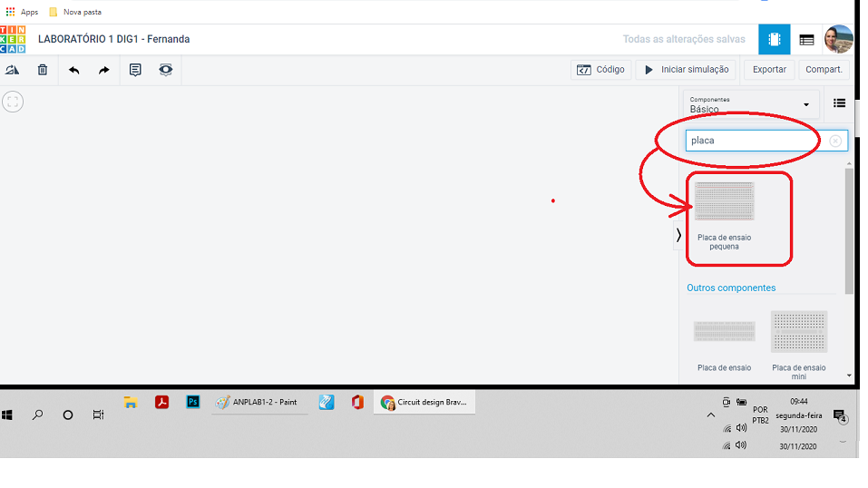Clear the placa search field

[835, 141]
